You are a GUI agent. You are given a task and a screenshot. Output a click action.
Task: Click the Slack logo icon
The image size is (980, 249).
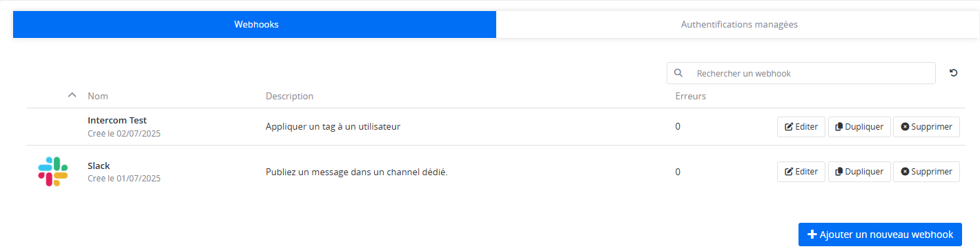pos(53,172)
